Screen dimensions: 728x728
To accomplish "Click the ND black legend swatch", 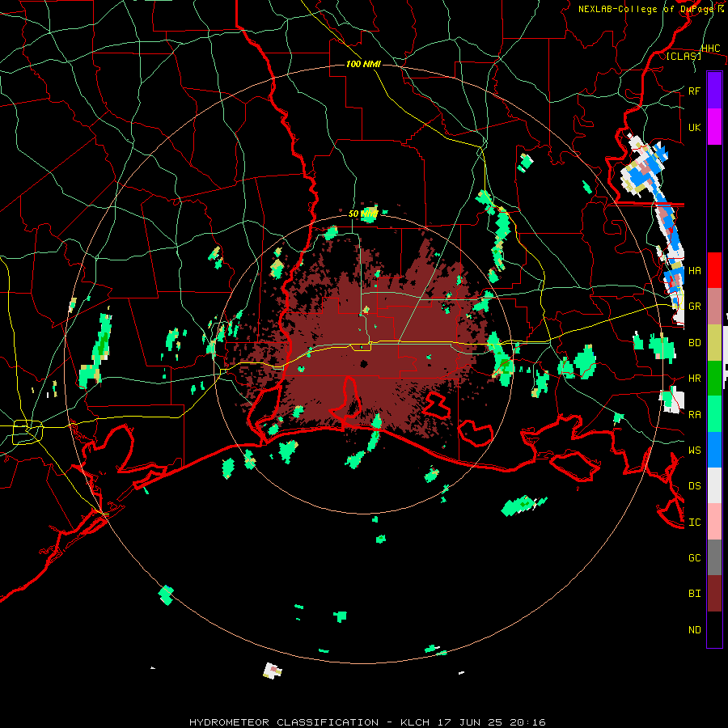I will click(x=714, y=629).
